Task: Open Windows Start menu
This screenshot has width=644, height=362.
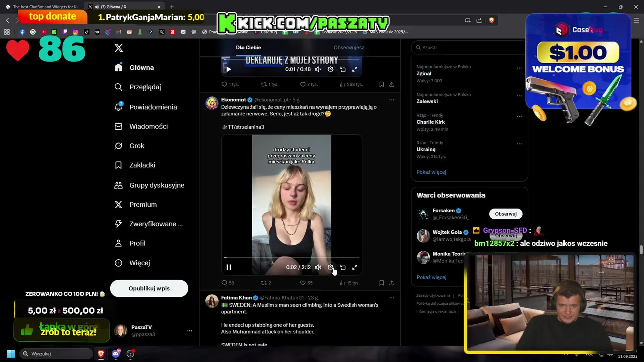Action: click(11, 354)
